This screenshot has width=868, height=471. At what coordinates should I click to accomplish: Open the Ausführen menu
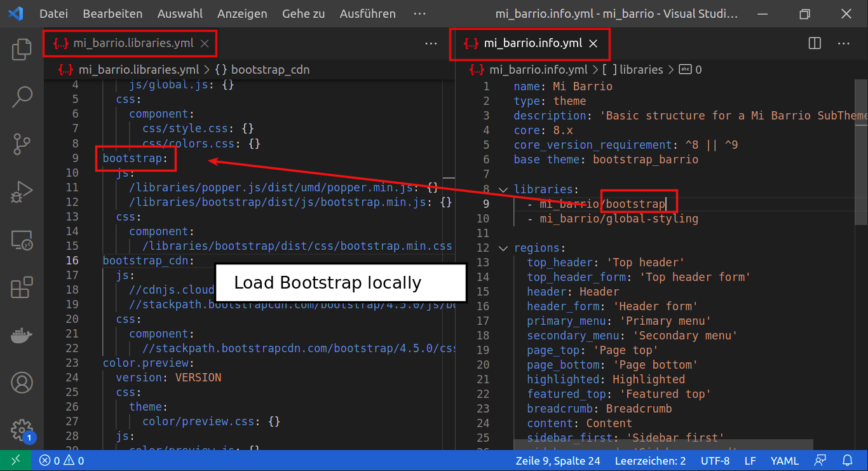coord(367,13)
